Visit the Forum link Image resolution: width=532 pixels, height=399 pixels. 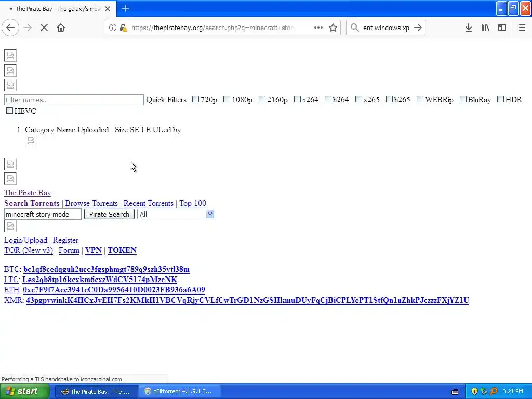(69, 250)
